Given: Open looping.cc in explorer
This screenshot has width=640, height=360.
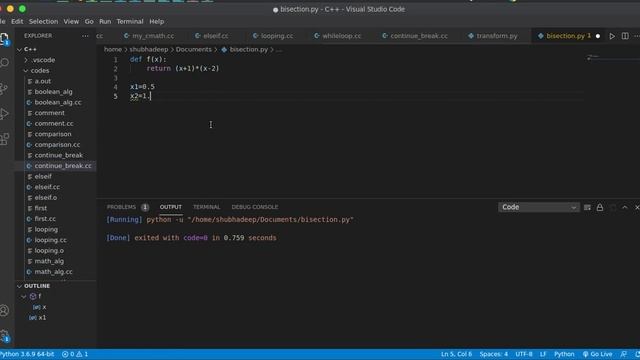Looking at the screenshot, I should (50, 240).
